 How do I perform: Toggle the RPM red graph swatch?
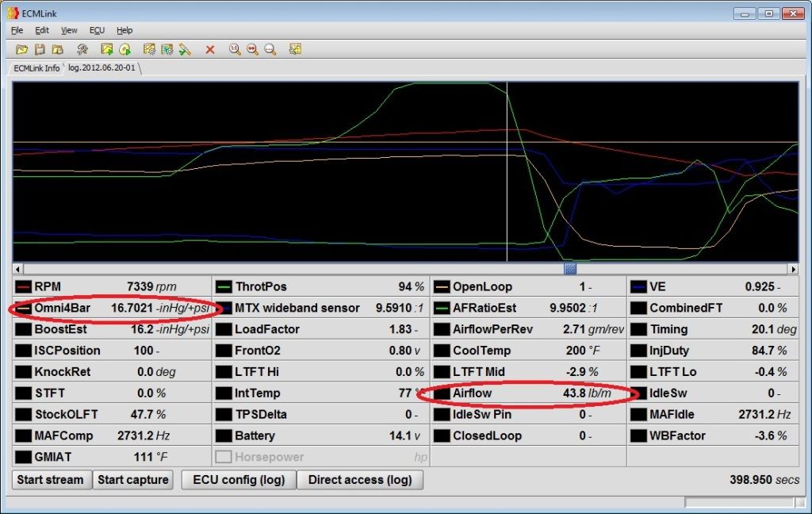click(x=23, y=286)
